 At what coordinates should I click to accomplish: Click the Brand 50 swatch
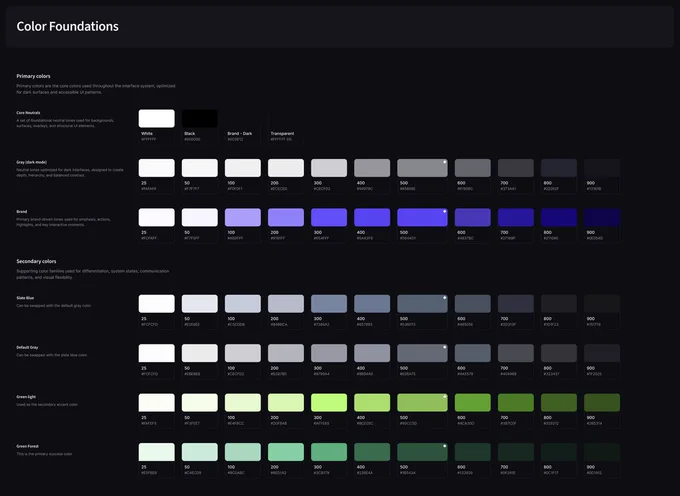point(199,217)
